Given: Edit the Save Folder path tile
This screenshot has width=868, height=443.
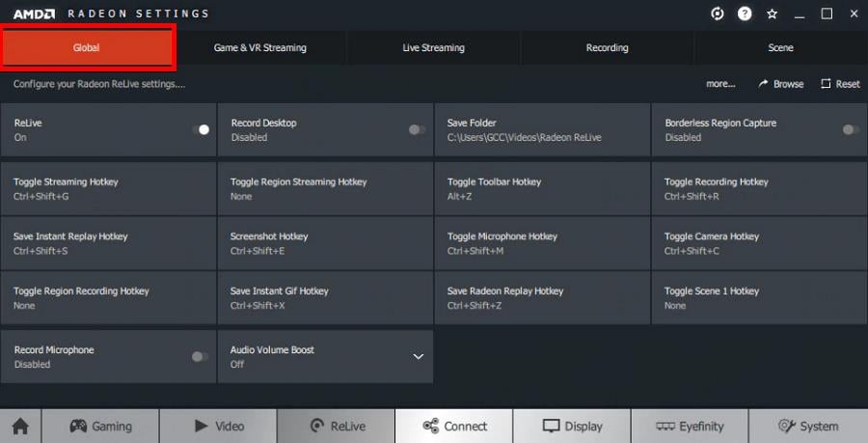Looking at the screenshot, I should (542, 130).
